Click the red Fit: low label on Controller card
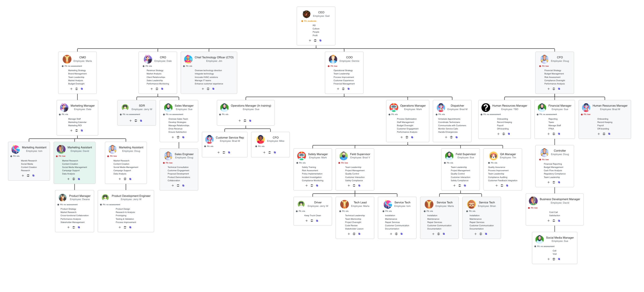 tap(546, 159)
